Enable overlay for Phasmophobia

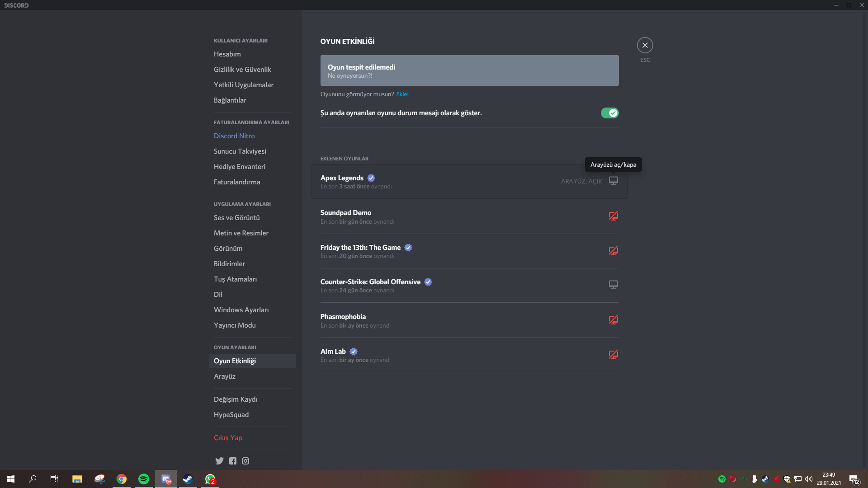(x=613, y=320)
